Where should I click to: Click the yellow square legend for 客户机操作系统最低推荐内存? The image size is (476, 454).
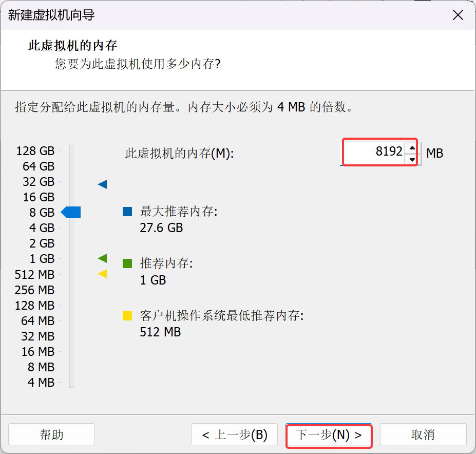127,316
